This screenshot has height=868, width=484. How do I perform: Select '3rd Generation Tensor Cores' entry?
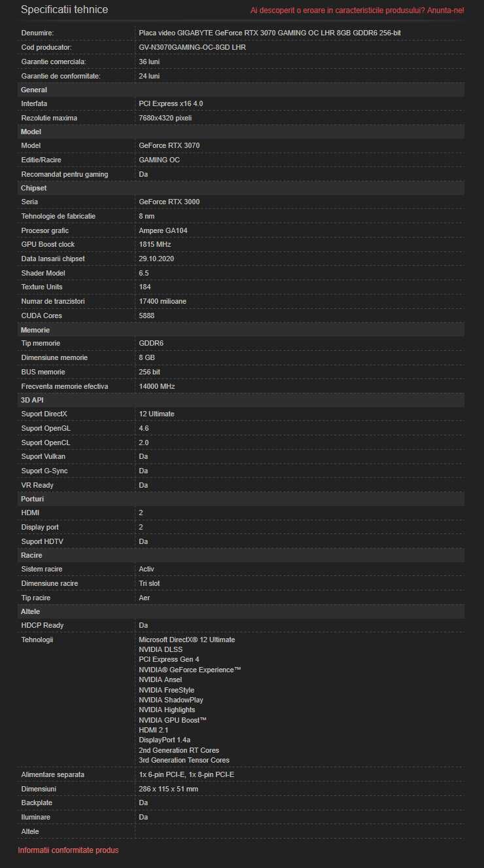coord(184,760)
